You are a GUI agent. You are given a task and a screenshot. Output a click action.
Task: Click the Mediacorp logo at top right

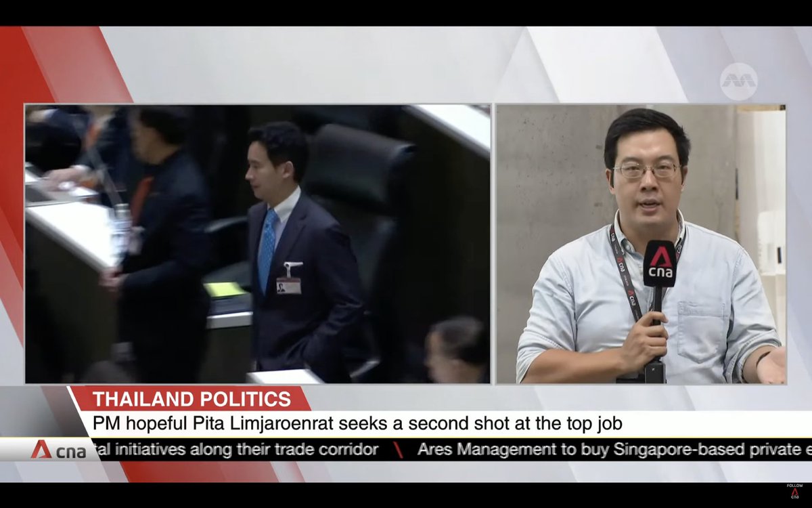pyautogui.click(x=738, y=81)
